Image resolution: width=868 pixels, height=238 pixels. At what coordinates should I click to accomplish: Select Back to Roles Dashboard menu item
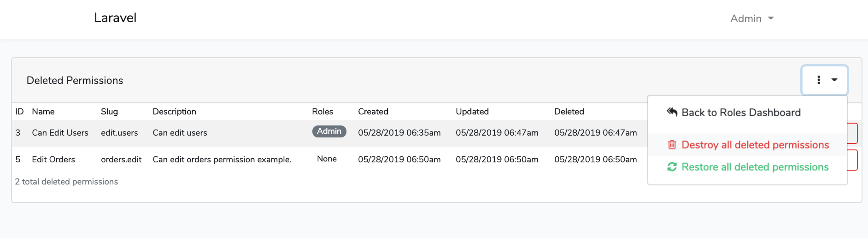[x=740, y=113]
